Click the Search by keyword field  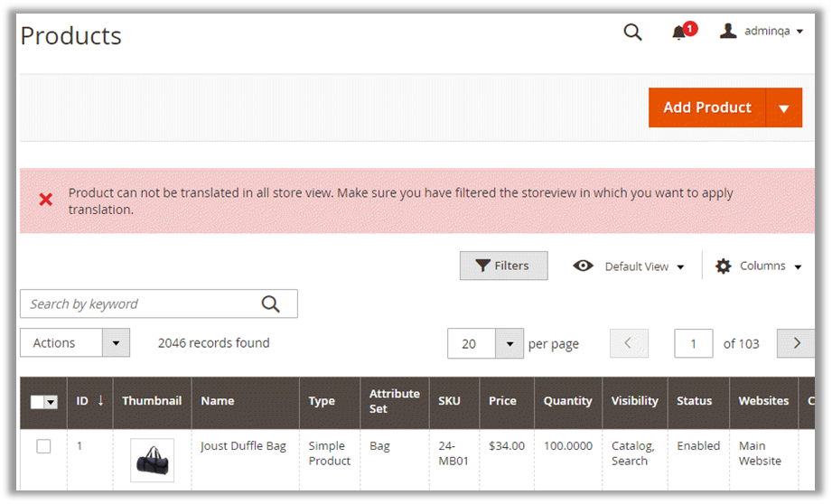140,304
